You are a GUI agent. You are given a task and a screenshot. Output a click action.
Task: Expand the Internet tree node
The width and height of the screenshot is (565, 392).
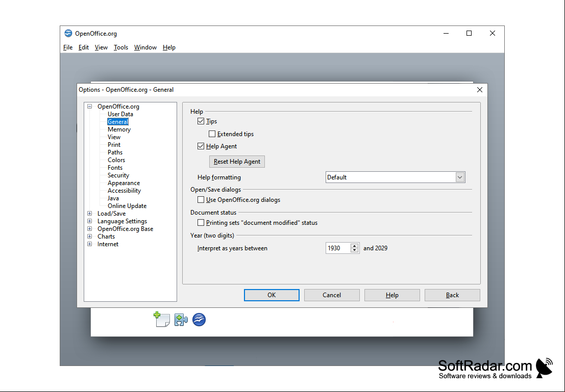(90, 244)
